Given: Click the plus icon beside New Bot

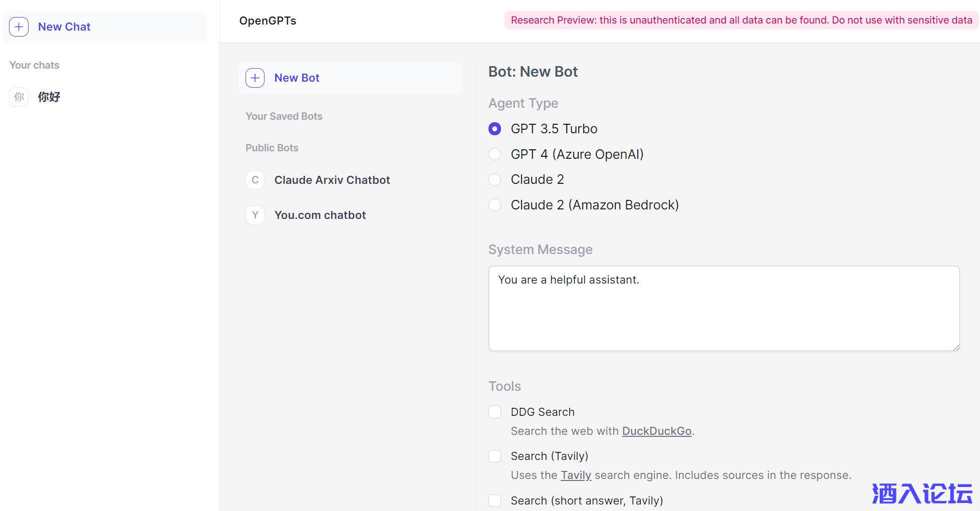Looking at the screenshot, I should tap(255, 78).
